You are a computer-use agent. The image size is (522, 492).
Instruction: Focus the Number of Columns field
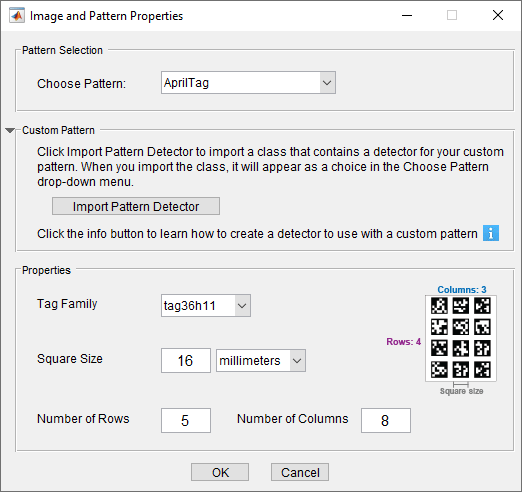pyautogui.click(x=386, y=420)
